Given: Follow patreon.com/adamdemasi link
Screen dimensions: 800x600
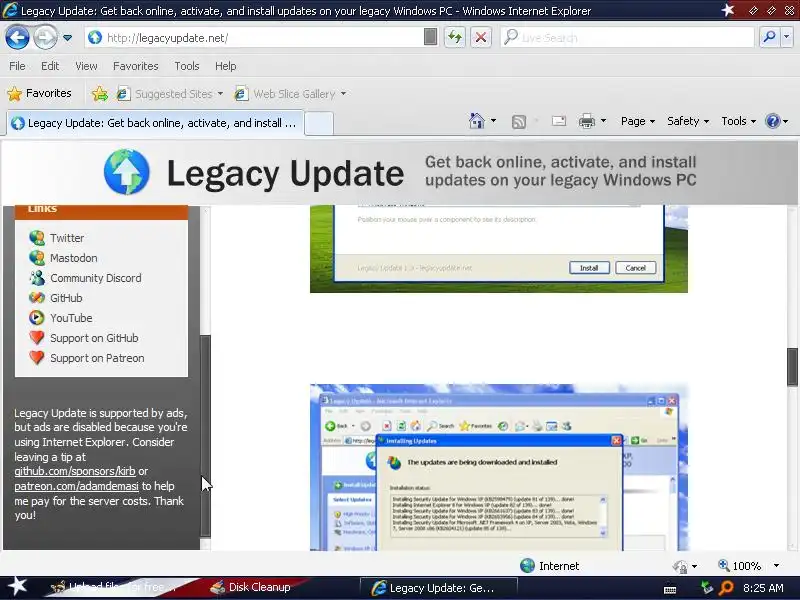Looking at the screenshot, I should coord(76,486).
